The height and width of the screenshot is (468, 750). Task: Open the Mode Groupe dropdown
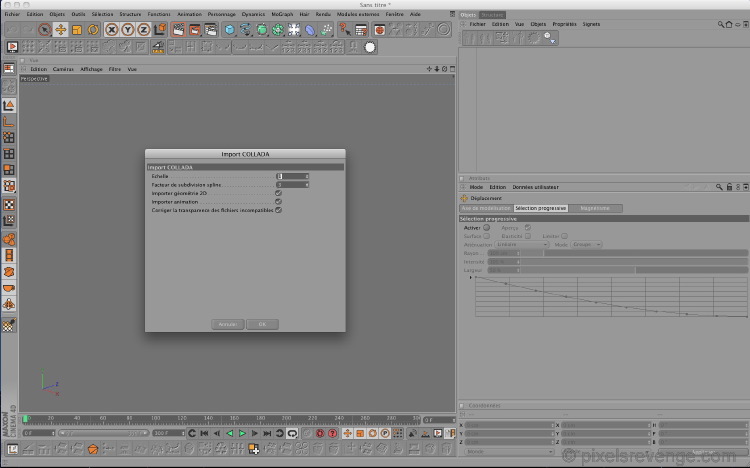tap(586, 245)
